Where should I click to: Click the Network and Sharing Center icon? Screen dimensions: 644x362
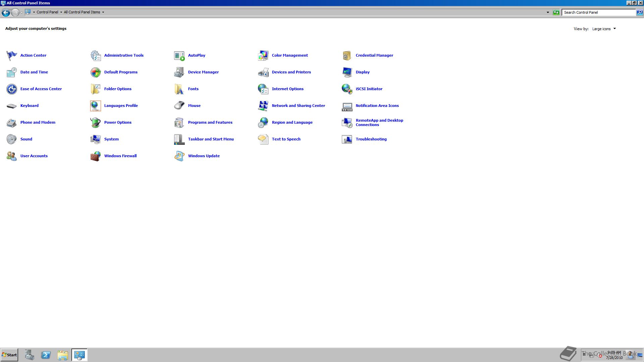pos(263,106)
